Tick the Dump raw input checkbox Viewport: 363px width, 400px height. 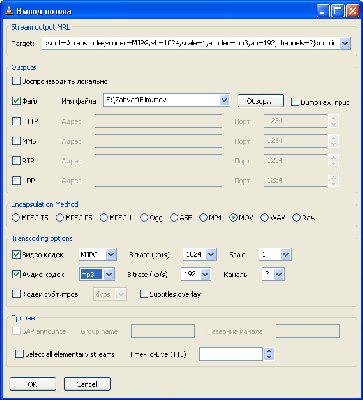[295, 102]
